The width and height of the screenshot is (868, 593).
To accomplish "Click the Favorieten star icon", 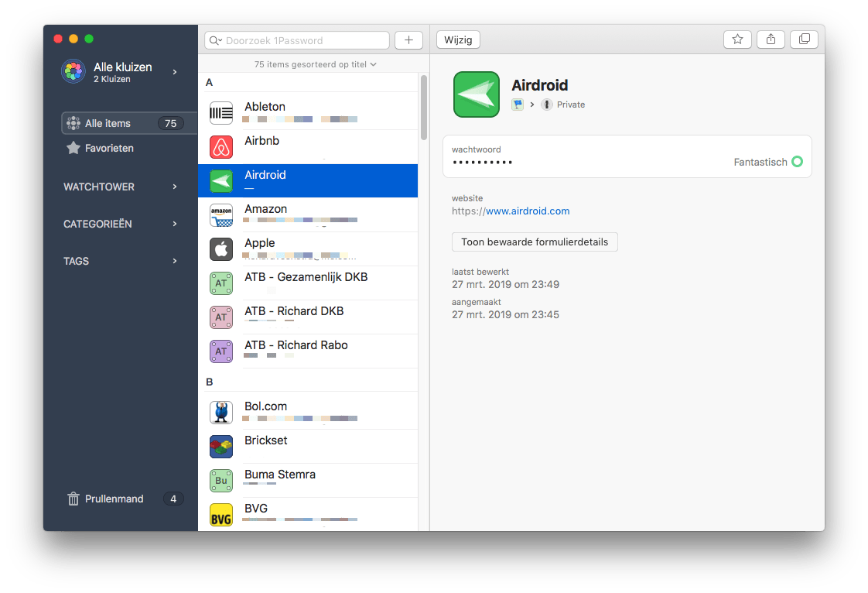I will (x=73, y=148).
